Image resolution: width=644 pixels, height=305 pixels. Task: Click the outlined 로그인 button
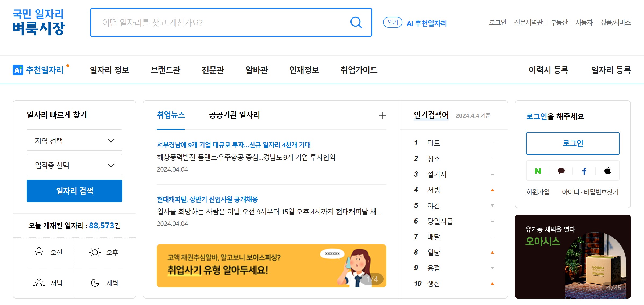(573, 143)
